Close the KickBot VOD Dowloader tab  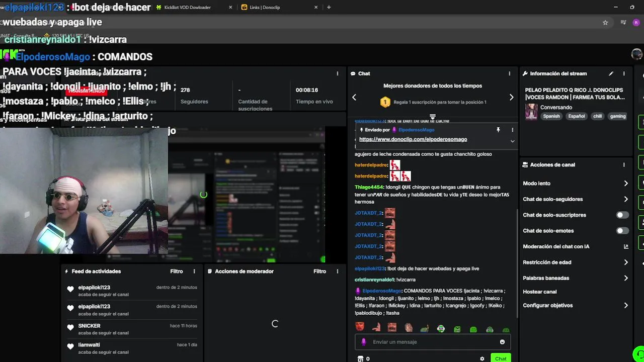click(230, 8)
